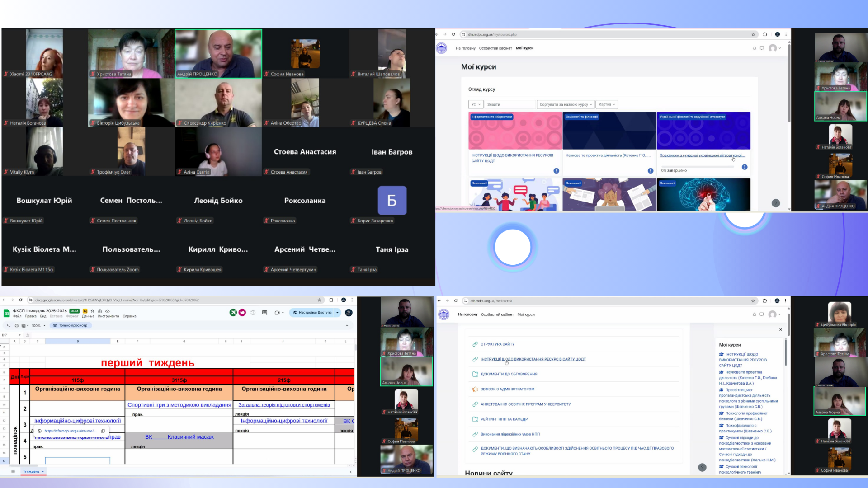Image resolution: width=868 pixels, height=488 pixels.
Task: Click the help question mark on courses page
Action: [x=776, y=203]
